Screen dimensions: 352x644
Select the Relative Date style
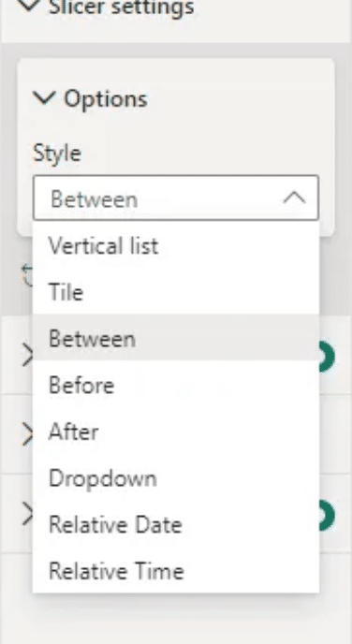point(176,524)
